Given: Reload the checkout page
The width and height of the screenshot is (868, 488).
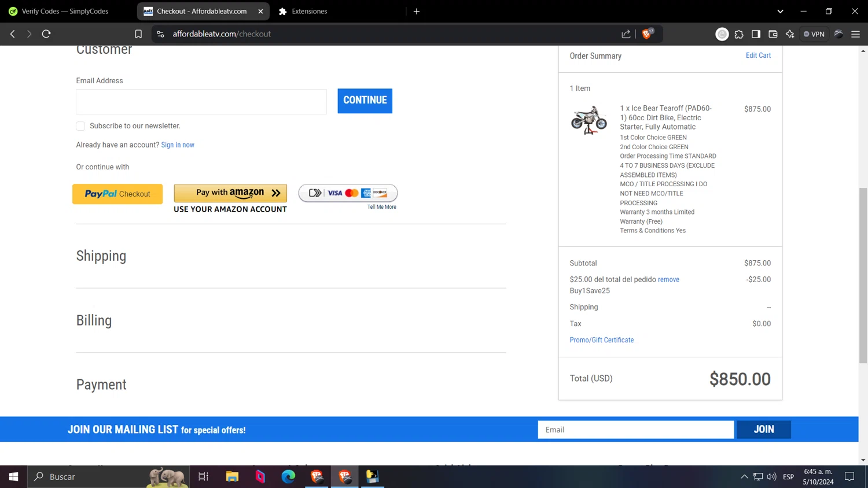Looking at the screenshot, I should click(46, 34).
